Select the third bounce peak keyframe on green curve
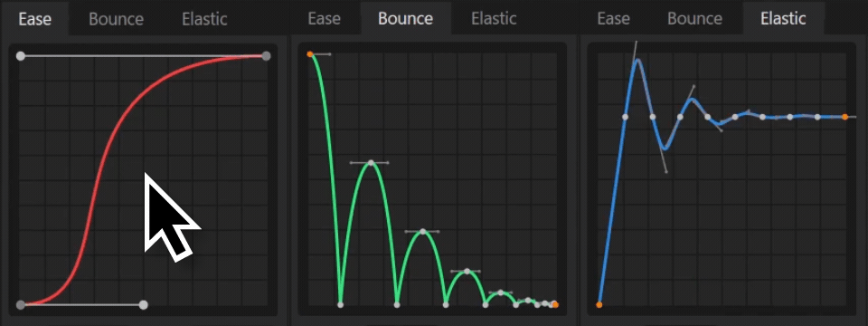 click(467, 271)
